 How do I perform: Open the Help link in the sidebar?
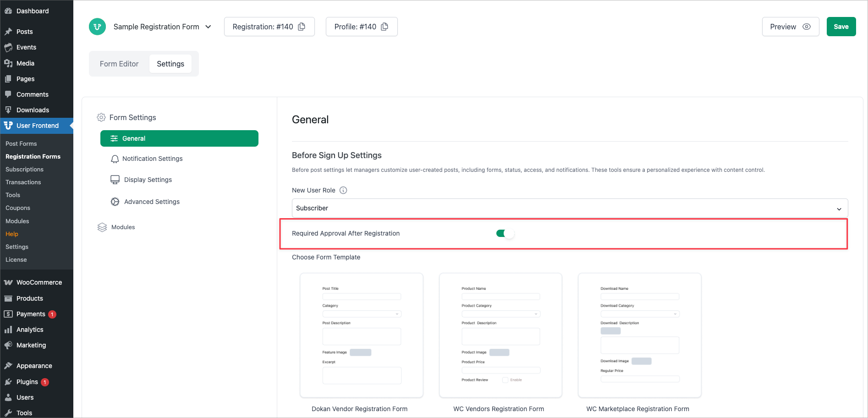pyautogui.click(x=11, y=234)
